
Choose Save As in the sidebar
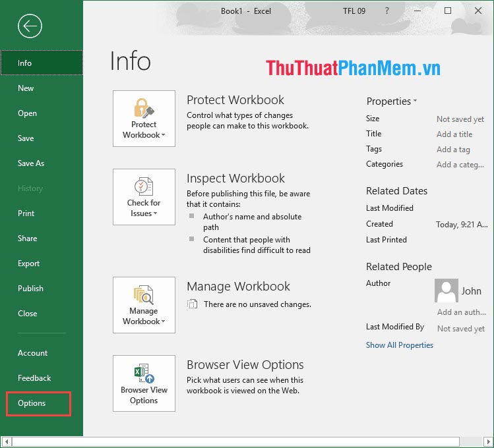[42, 163]
